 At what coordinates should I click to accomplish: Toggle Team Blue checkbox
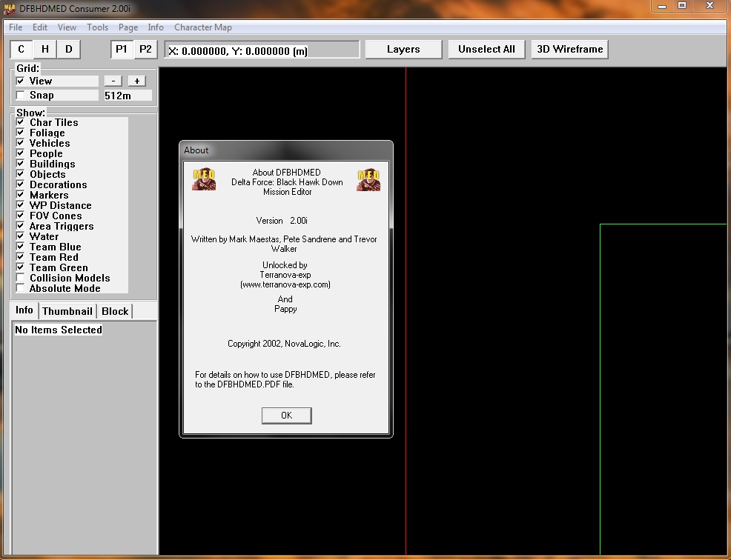[20, 247]
